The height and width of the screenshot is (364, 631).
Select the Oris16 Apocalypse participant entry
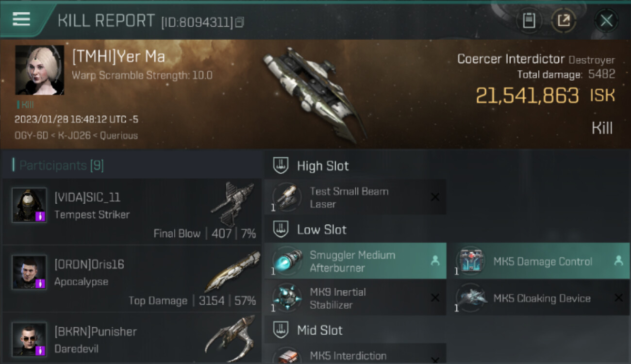pos(132,279)
